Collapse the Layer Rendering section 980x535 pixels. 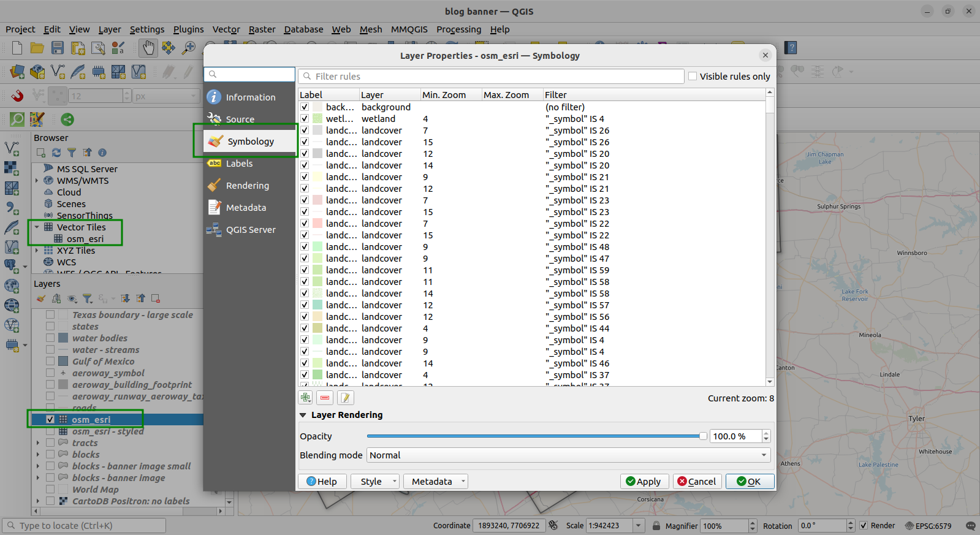coord(303,415)
